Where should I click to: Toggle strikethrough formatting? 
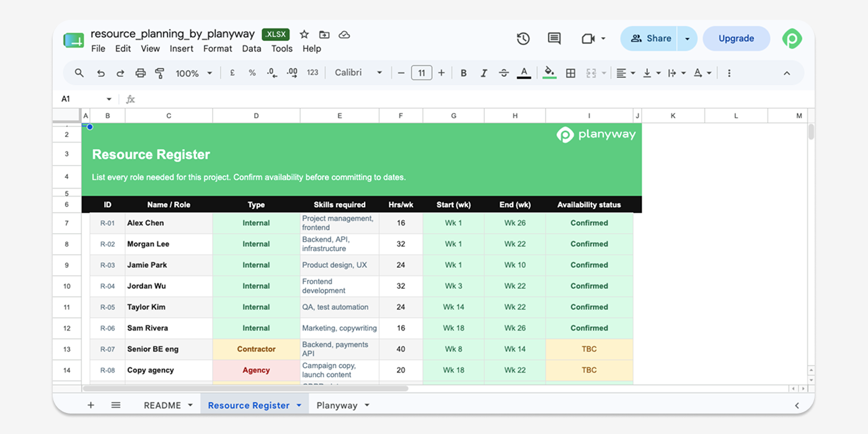tap(504, 73)
